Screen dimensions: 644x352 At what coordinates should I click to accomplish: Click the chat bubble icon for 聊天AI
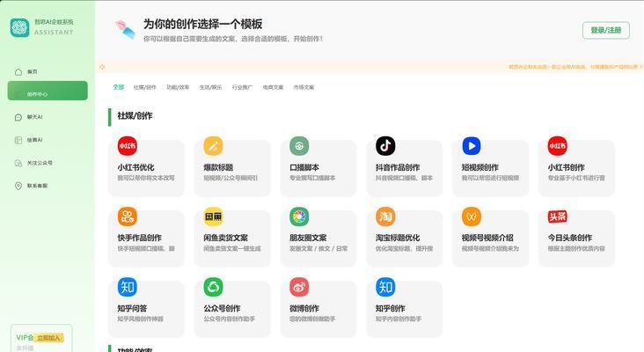(18, 117)
